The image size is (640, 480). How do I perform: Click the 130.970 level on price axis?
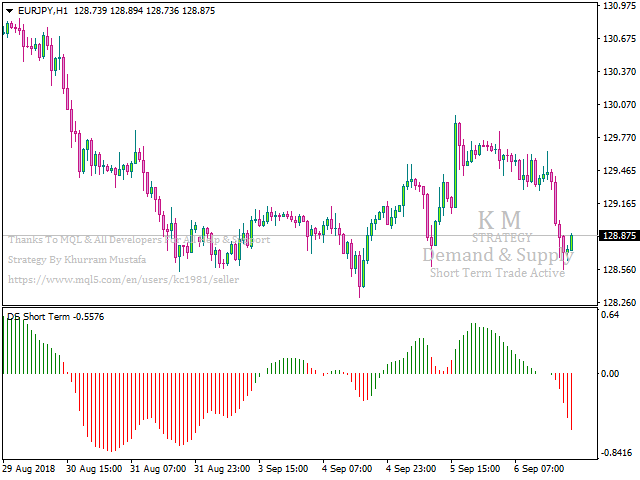click(x=620, y=6)
